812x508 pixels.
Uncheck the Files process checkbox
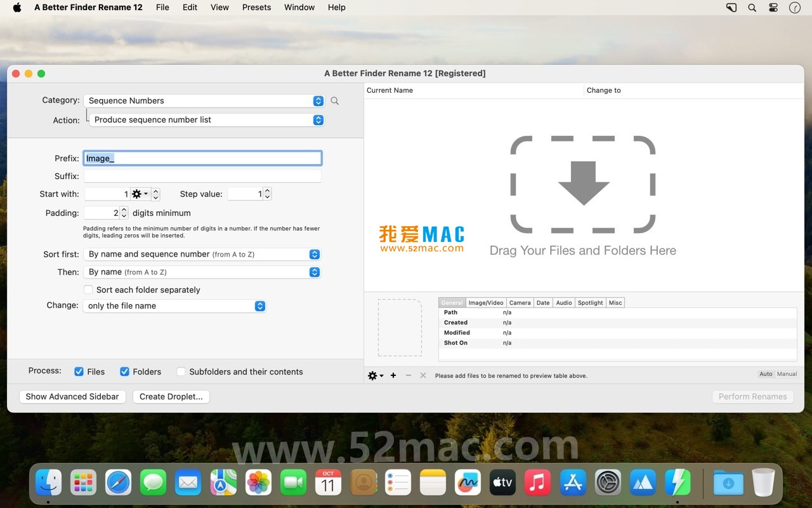coord(79,371)
